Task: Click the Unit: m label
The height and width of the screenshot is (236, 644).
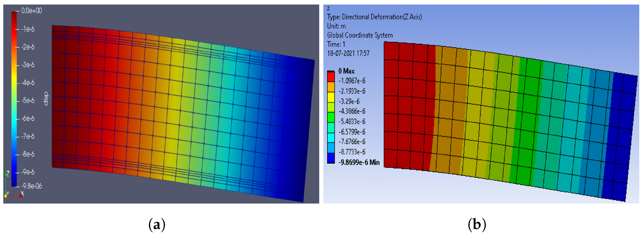Action: point(336,26)
